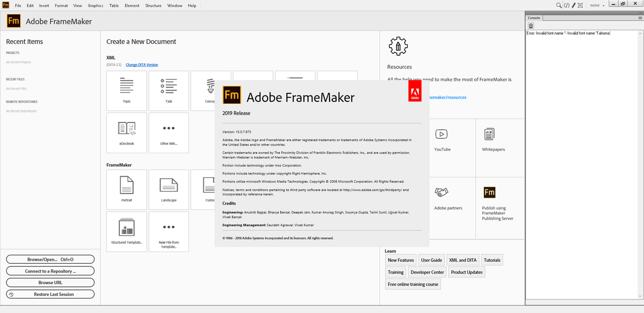Open the Graphics menu
The height and width of the screenshot is (313, 644).
96,6
